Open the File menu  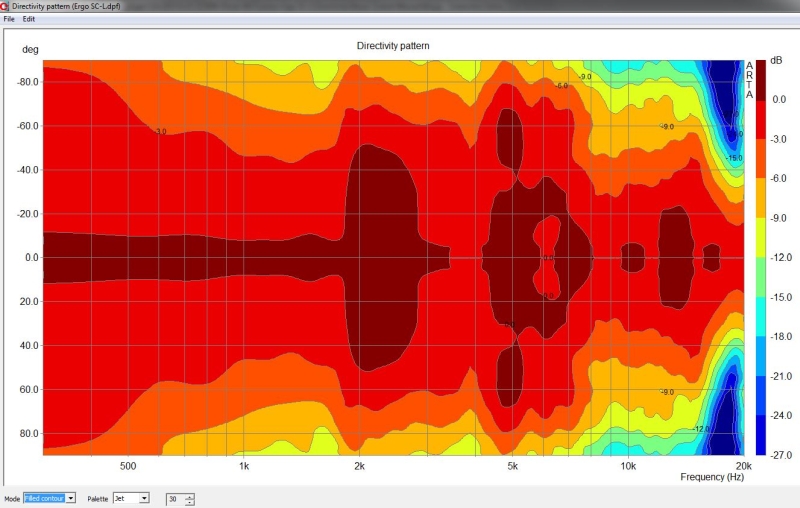point(9,19)
